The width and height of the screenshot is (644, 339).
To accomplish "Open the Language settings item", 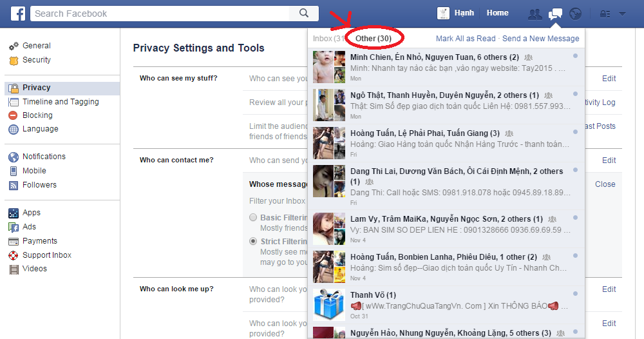I will pyautogui.click(x=40, y=129).
